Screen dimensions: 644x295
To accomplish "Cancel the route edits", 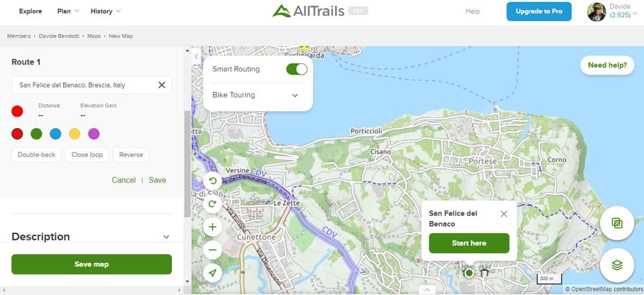I will [123, 180].
